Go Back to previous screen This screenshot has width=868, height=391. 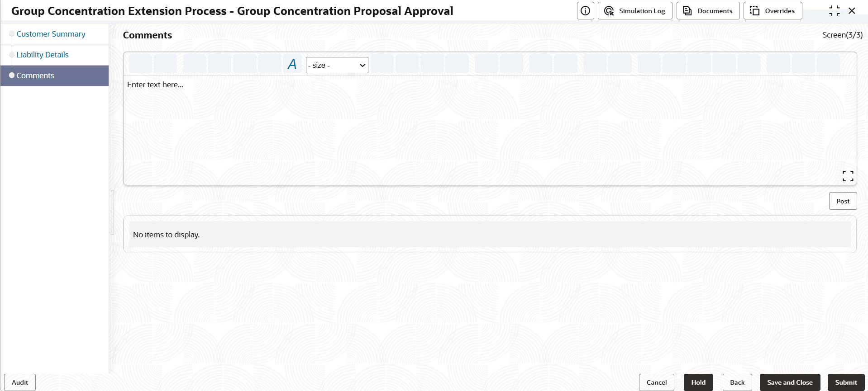[x=737, y=382]
